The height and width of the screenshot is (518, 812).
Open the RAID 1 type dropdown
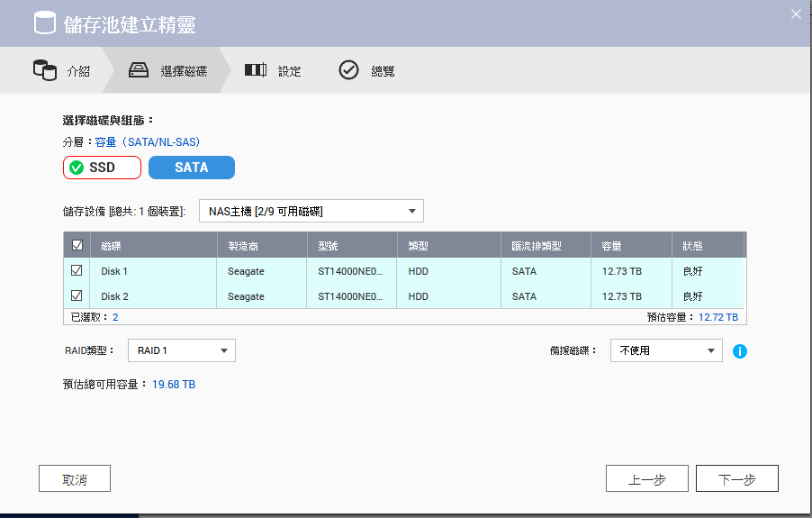pyautogui.click(x=182, y=350)
